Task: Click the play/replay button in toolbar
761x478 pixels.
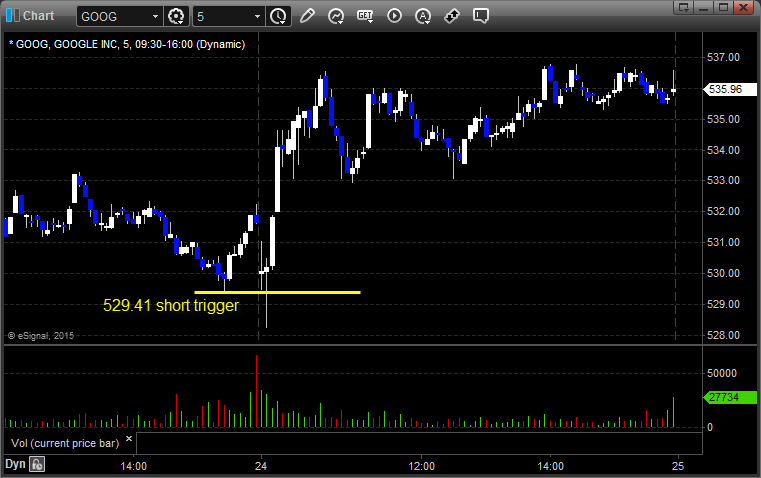Action: pos(394,16)
